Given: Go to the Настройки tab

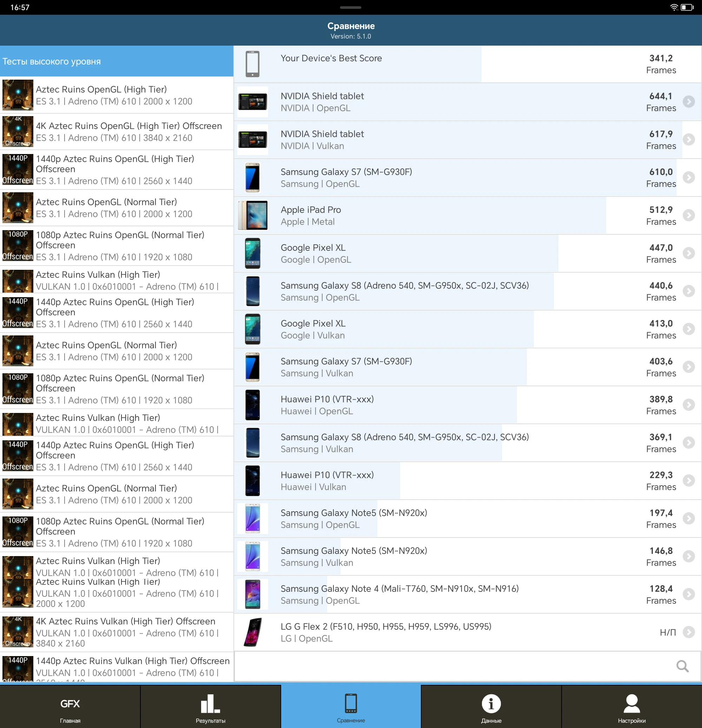Looking at the screenshot, I should (632, 707).
